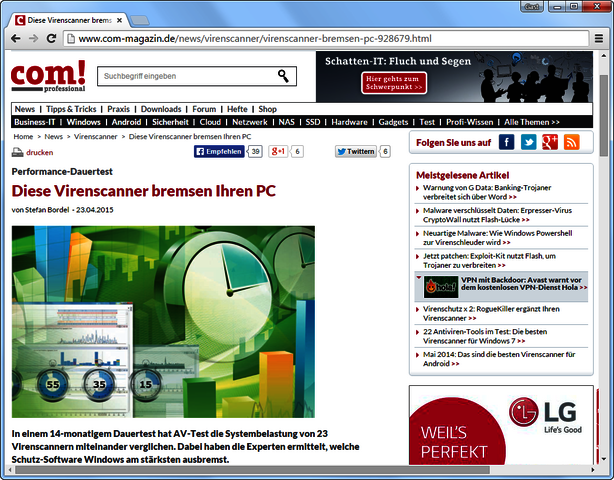Click the virus scanner article header image
This screenshot has height=480, width=614.
pos(163,321)
